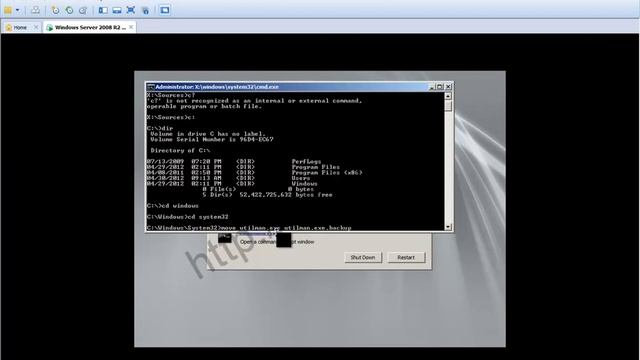Click the 'Windows' directory entry in listing
The image size is (640, 360).
coord(304,184)
